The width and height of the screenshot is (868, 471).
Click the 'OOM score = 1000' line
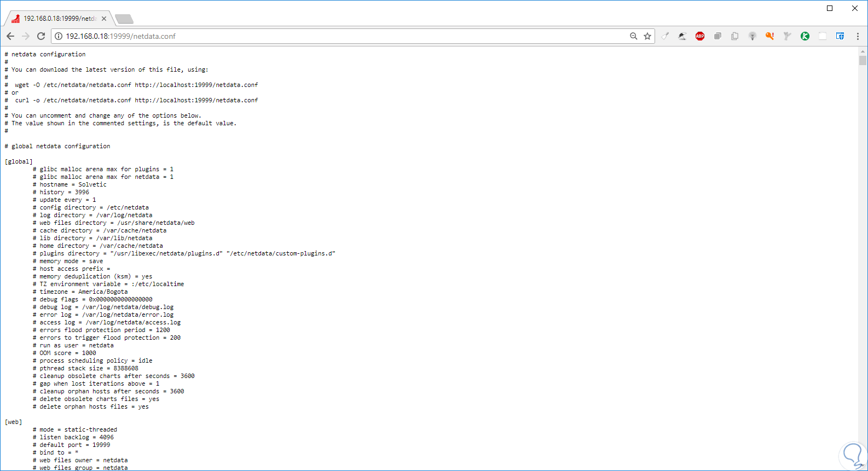point(64,353)
